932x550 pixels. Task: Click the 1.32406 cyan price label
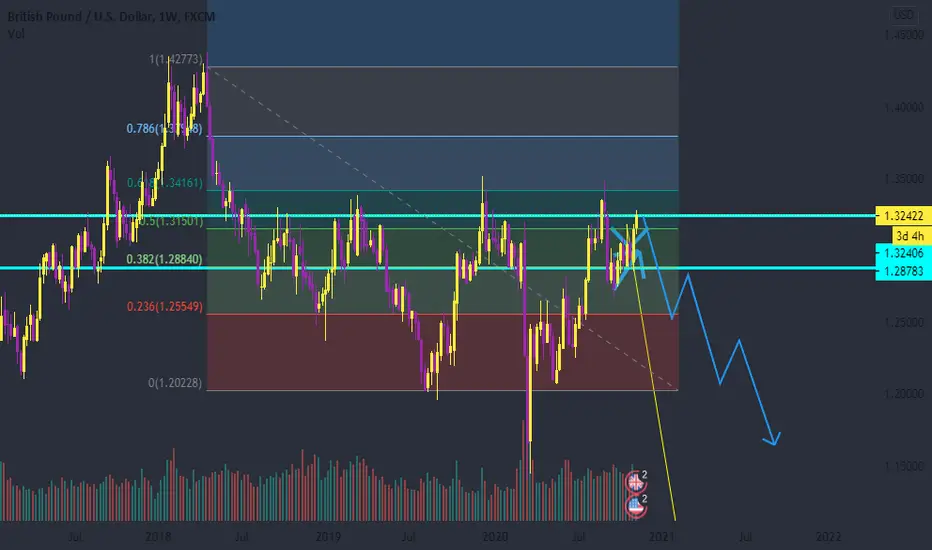tap(903, 253)
